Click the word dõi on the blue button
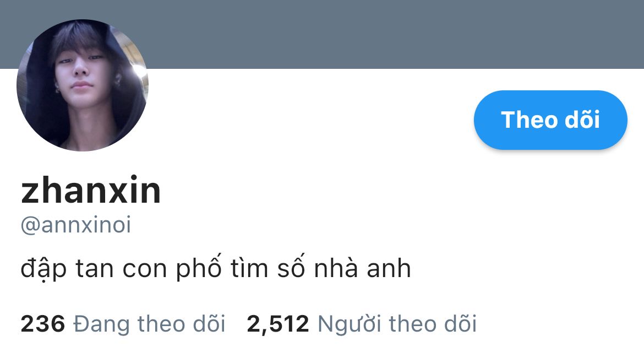Image resolution: width=644 pixels, height=352 pixels. click(x=582, y=120)
